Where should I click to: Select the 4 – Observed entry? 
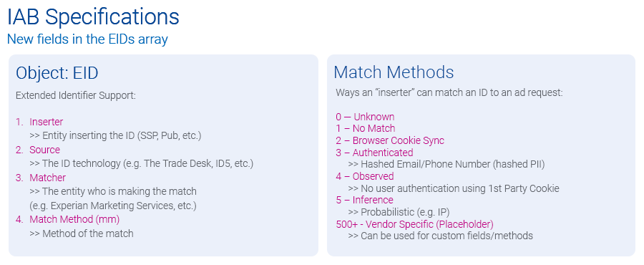(x=365, y=176)
